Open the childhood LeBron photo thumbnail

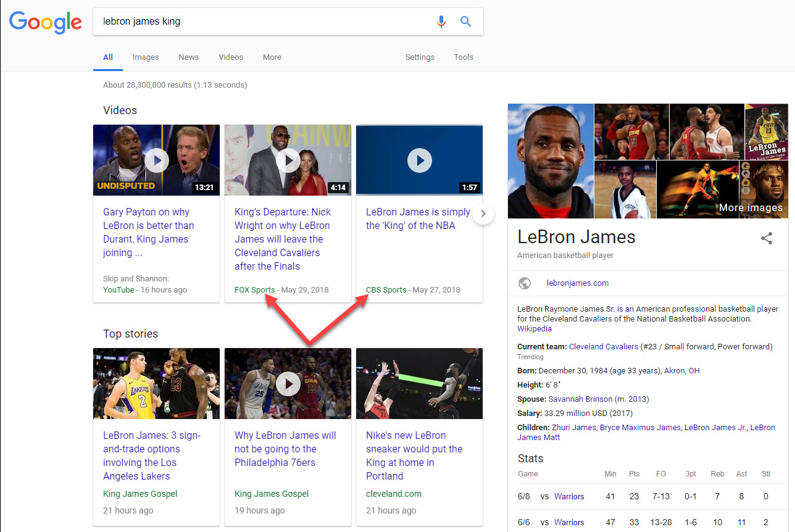pos(625,189)
